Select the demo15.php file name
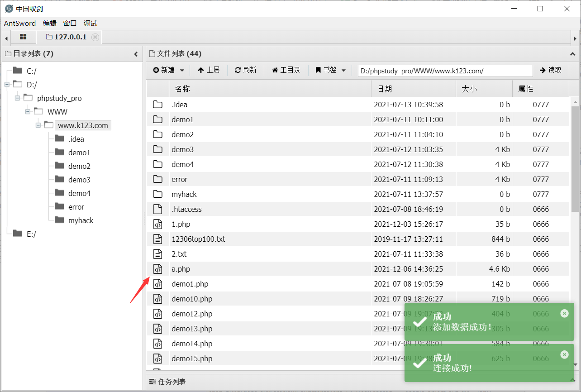The image size is (581, 392). coord(192,359)
